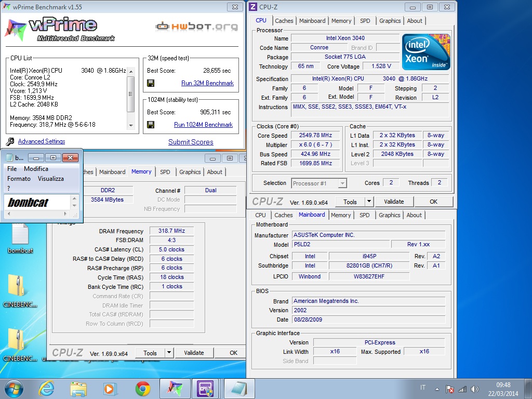Click Validate in the top CPU-Z window
The width and height of the screenshot is (532, 399).
point(394,202)
